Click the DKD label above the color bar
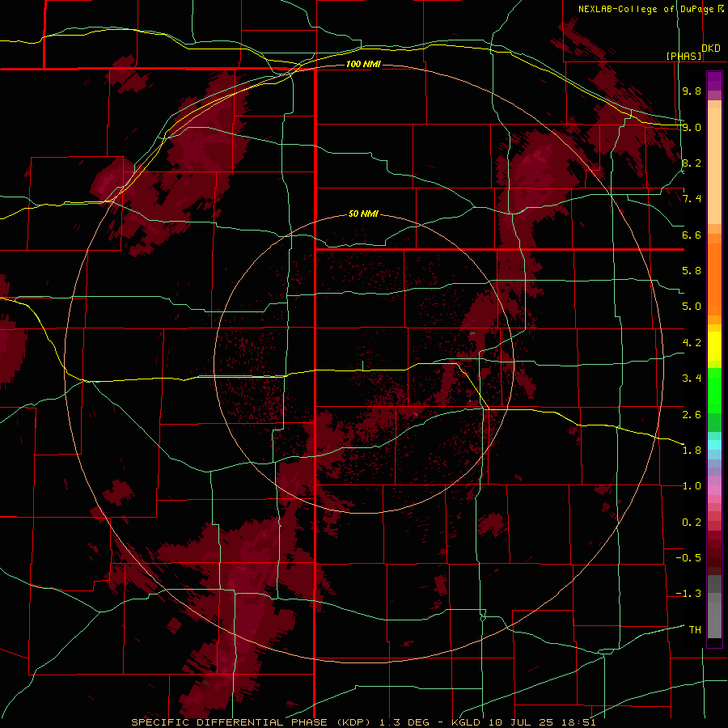Screen dimensions: 728x728 point(711,49)
